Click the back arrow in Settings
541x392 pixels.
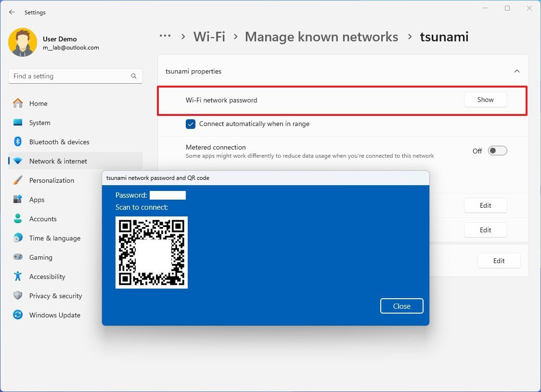pos(12,12)
